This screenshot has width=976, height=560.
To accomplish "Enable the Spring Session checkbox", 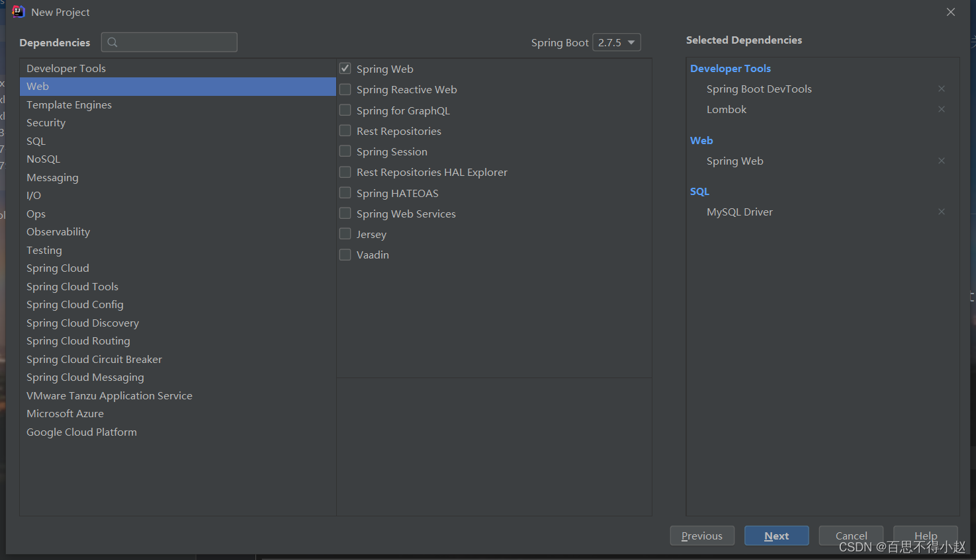I will click(x=345, y=151).
